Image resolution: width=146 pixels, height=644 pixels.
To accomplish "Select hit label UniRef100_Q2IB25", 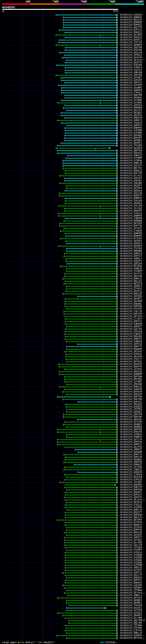I will click(x=131, y=35).
